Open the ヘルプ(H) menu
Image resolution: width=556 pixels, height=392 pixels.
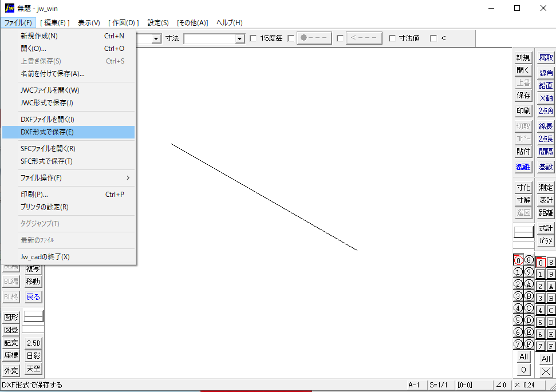[x=230, y=23]
